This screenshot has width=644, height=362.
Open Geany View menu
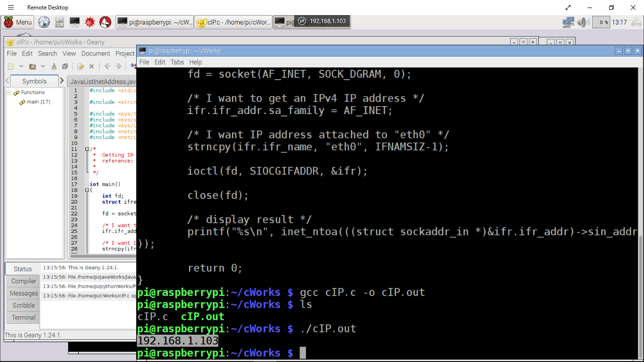point(69,54)
